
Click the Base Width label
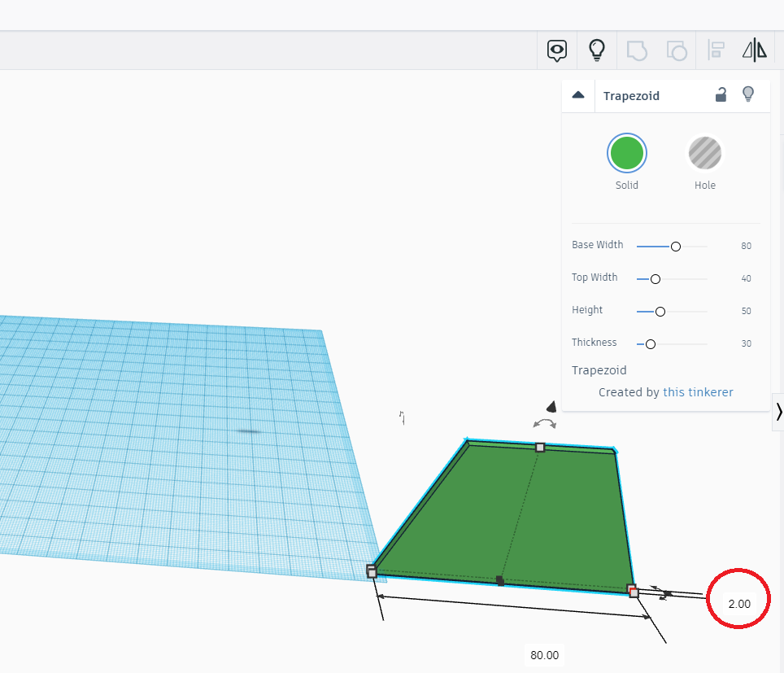598,245
